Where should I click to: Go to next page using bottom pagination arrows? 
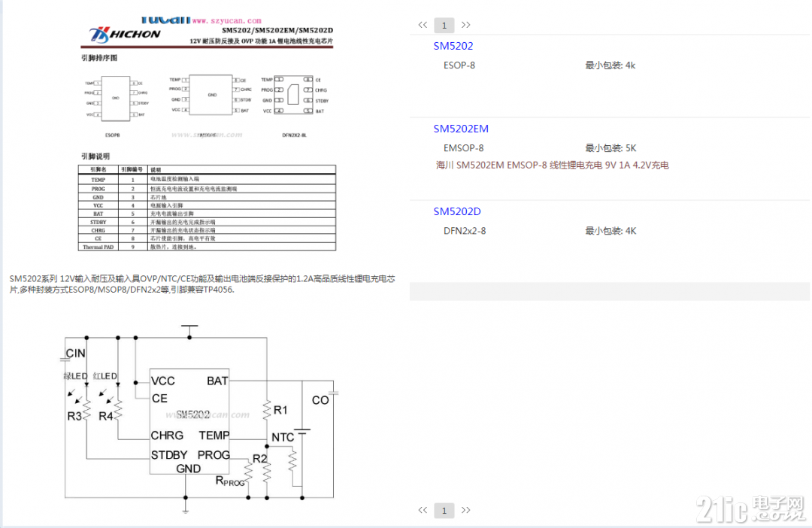click(465, 510)
